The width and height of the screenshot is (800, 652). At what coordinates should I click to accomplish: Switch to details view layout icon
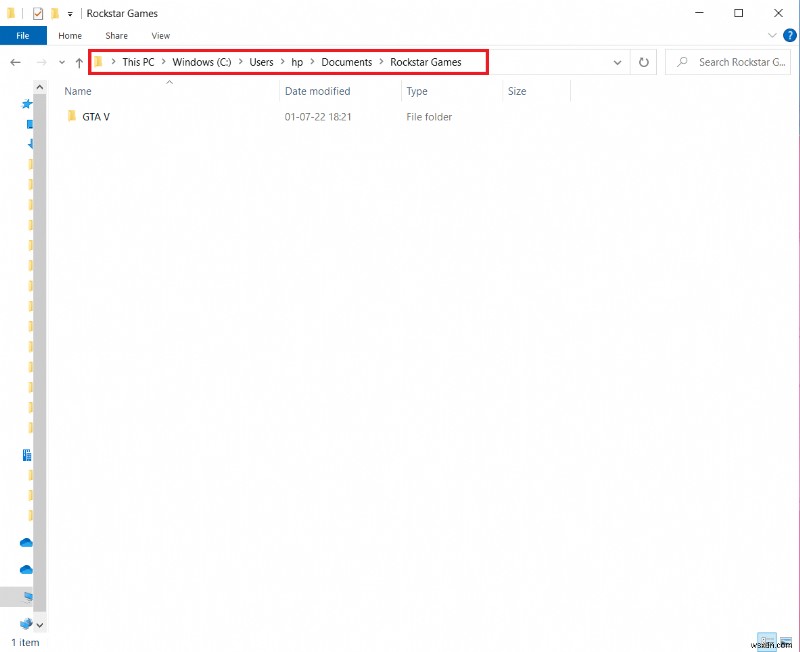point(766,640)
